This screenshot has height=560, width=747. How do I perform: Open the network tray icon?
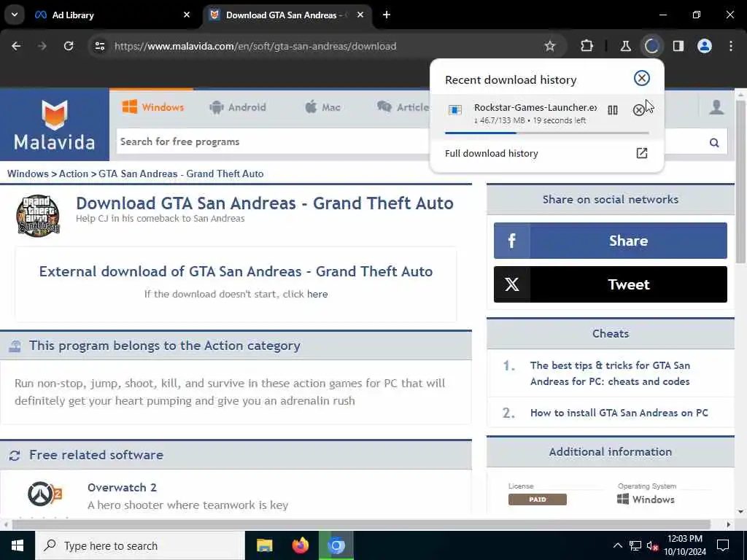635,545
